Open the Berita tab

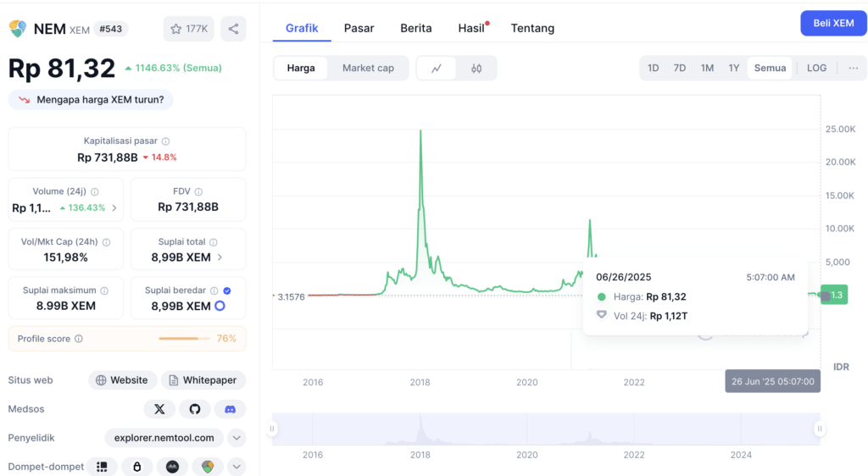tap(415, 28)
